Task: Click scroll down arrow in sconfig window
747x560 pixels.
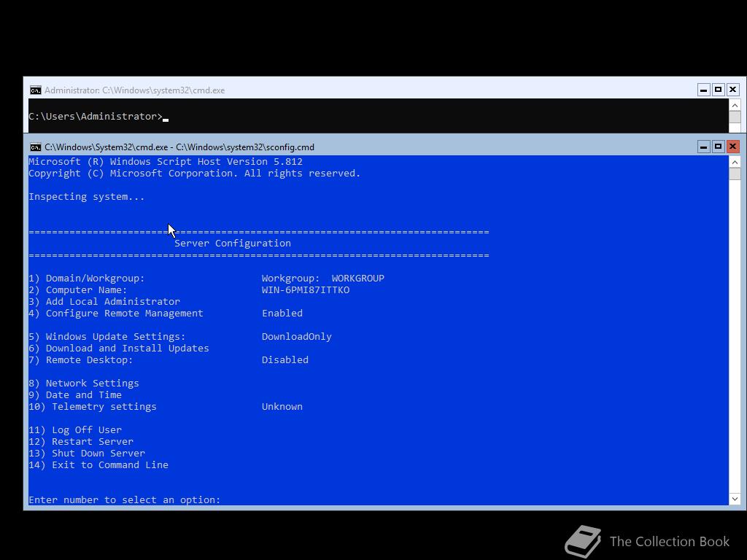Action: 735,499
